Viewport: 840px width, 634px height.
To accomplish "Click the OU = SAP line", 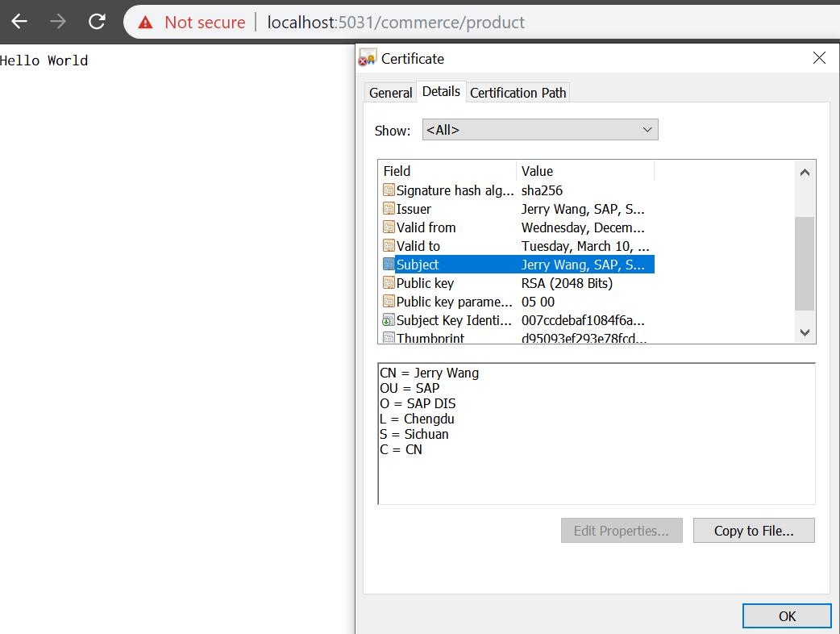I will pyautogui.click(x=410, y=388).
